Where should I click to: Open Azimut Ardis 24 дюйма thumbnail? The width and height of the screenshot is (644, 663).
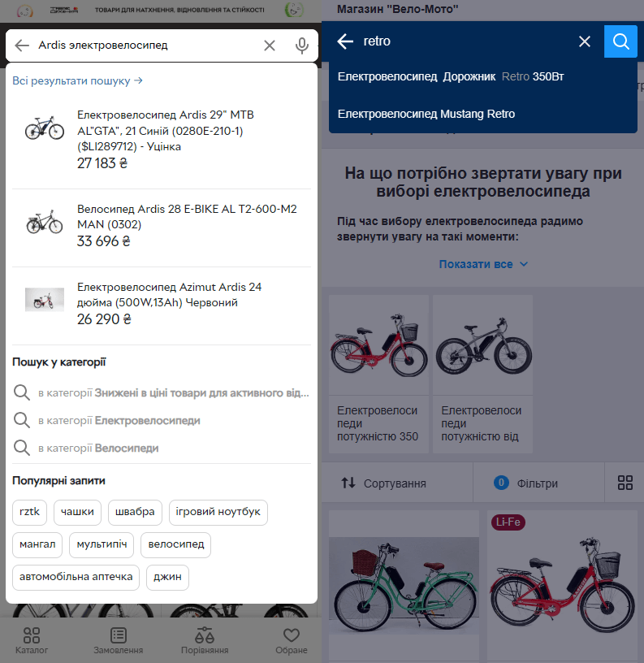(45, 299)
